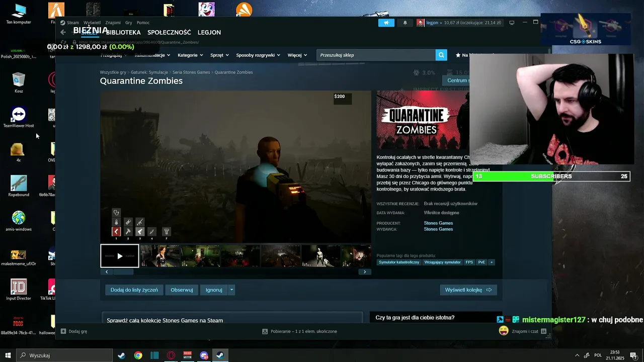
Task: Open the arnis-windows desktop icon
Action: pos(19,221)
